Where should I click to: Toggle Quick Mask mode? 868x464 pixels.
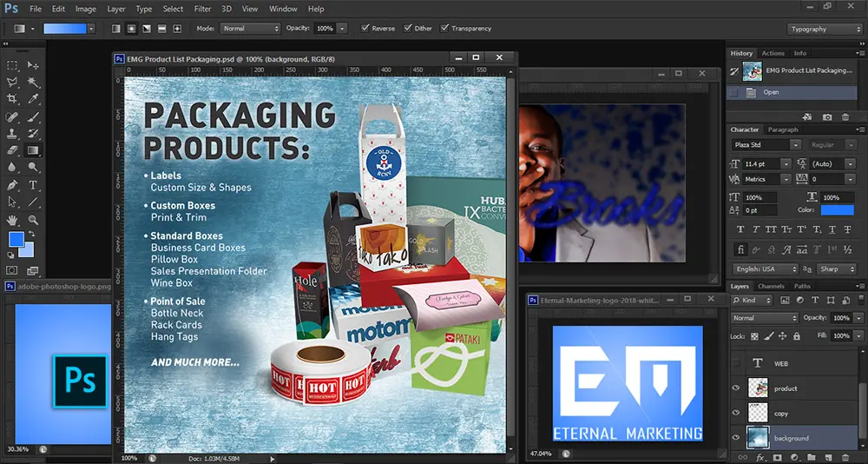11,270
